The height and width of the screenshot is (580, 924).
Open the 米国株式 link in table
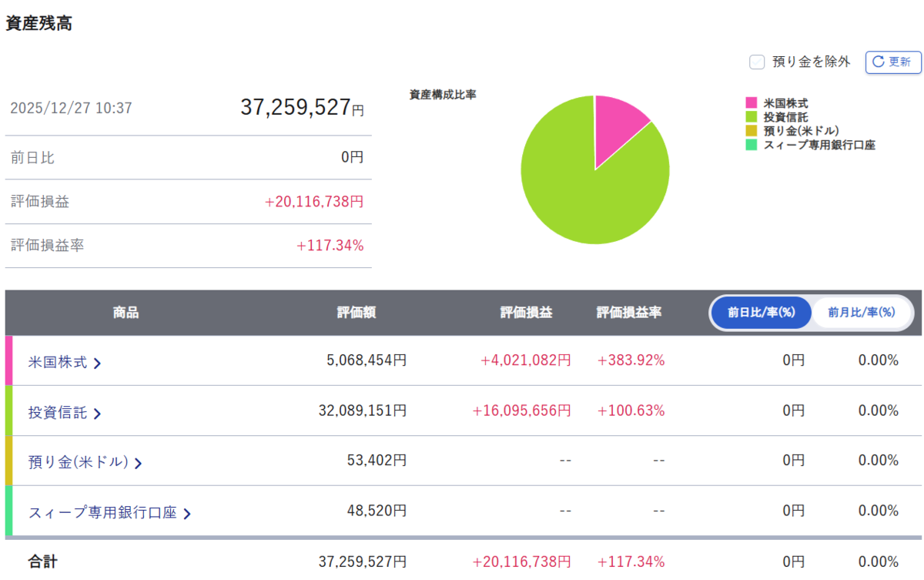coord(58,362)
